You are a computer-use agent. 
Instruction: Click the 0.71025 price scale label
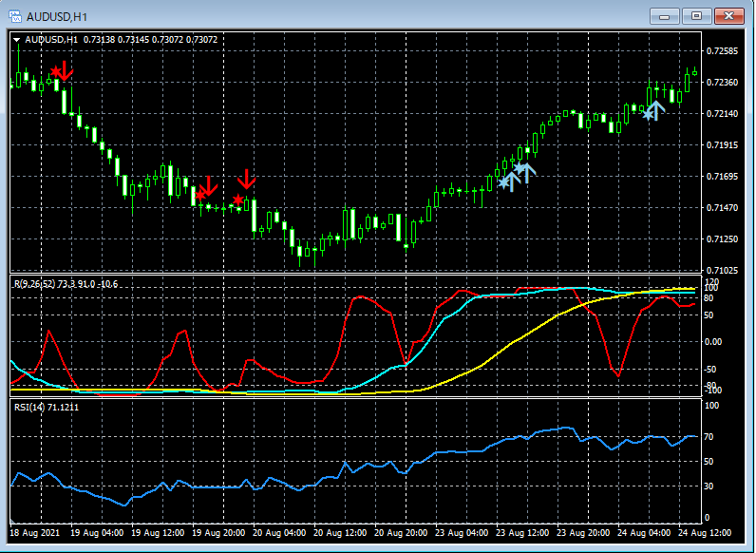722,271
